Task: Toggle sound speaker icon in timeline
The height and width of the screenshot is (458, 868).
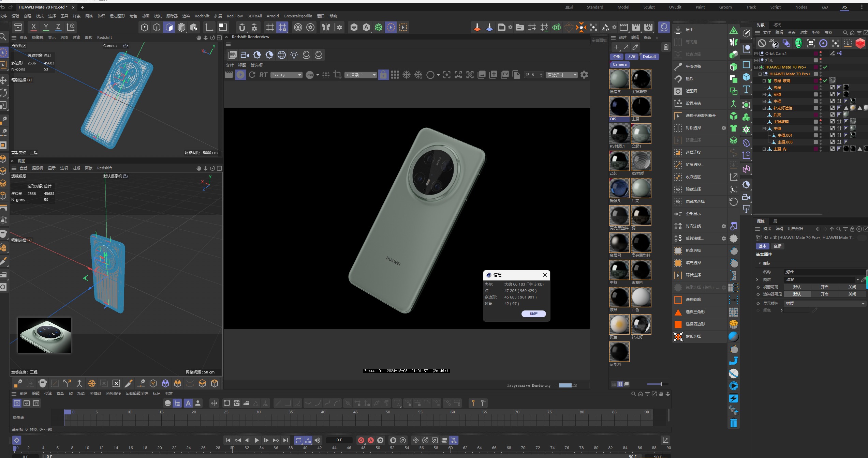Action: point(318,440)
